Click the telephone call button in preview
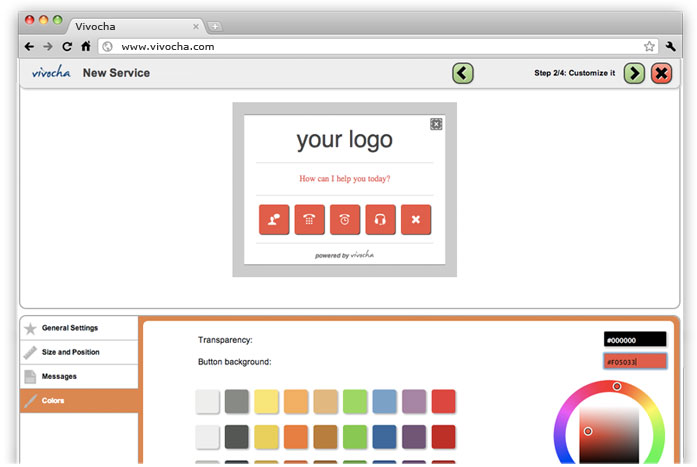Viewport: 697px width, 467px height. click(309, 220)
